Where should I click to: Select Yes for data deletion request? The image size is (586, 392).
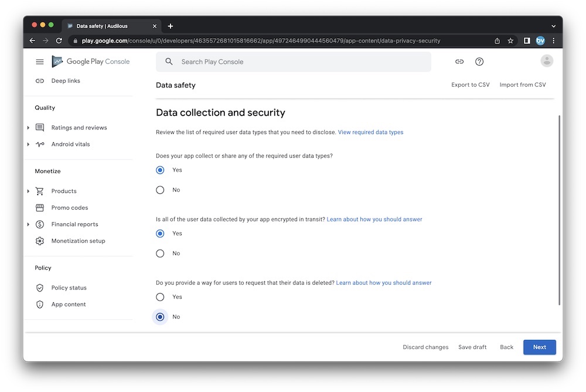[160, 297]
